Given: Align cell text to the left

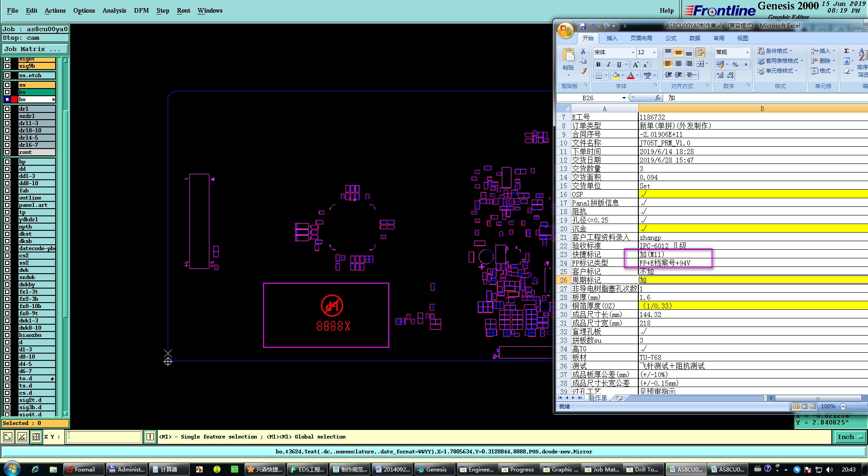Looking at the screenshot, I should (x=668, y=64).
